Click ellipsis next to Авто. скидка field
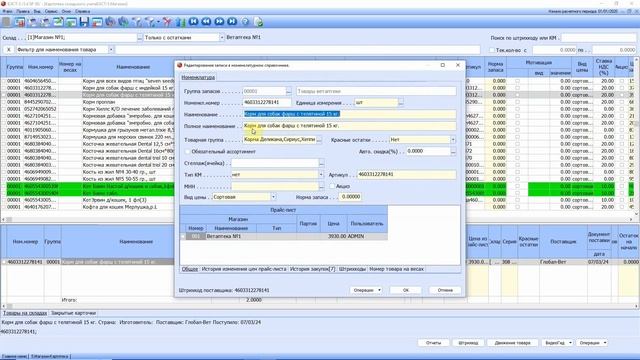 click(x=453, y=151)
